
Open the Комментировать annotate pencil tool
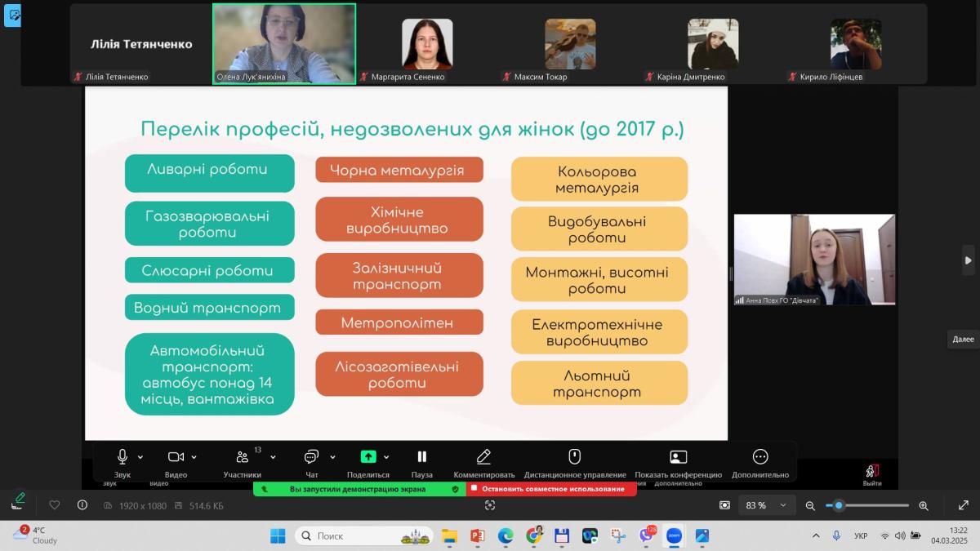pyautogui.click(x=483, y=456)
